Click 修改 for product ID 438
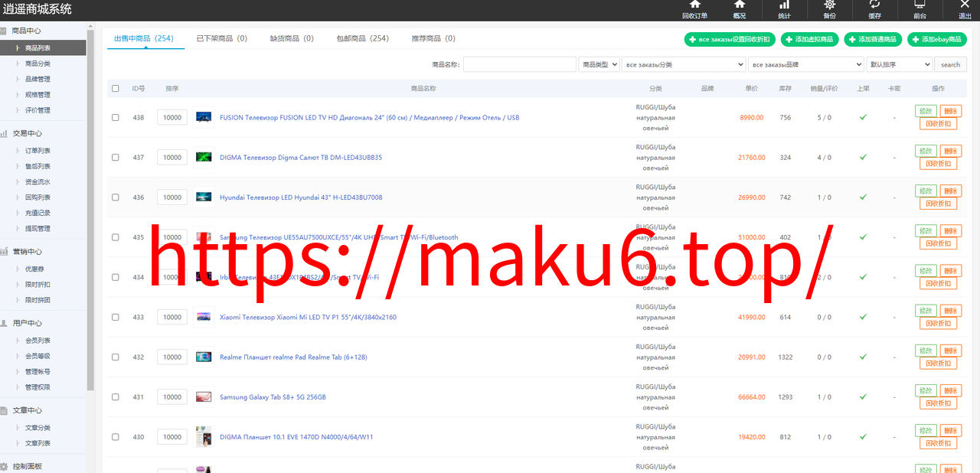Screen dimensions: 980x473 (x=926, y=111)
